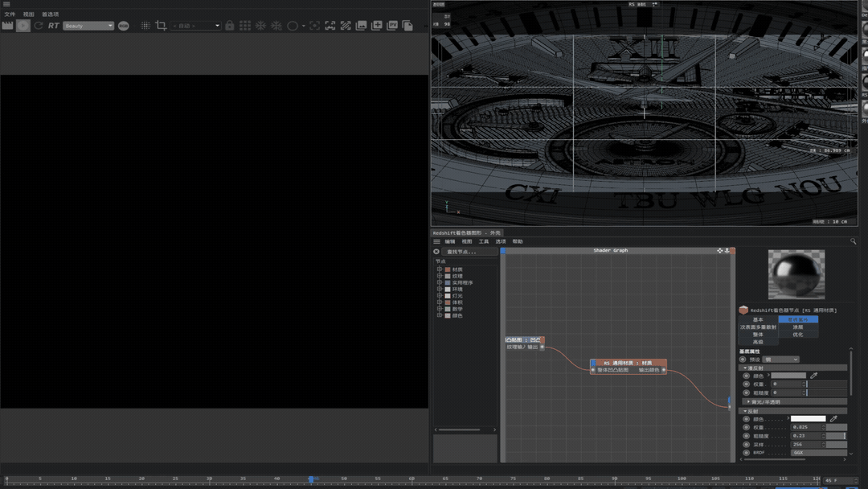Toggle diffuse 颜色 keyframe dot

pyautogui.click(x=746, y=376)
